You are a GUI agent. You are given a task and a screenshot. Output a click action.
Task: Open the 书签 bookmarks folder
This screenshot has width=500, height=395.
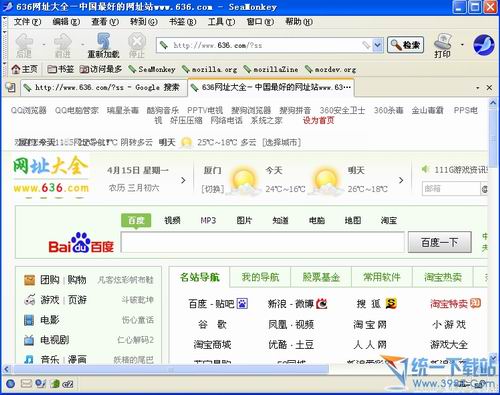pyautogui.click(x=60, y=69)
